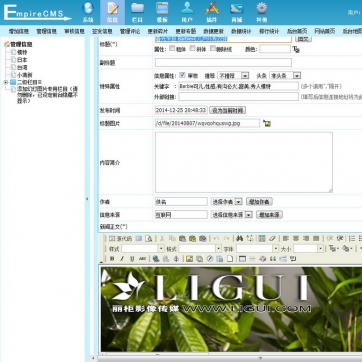362x362 pixels.
Task: Click the Bold icon in editor
Action: click(112, 259)
